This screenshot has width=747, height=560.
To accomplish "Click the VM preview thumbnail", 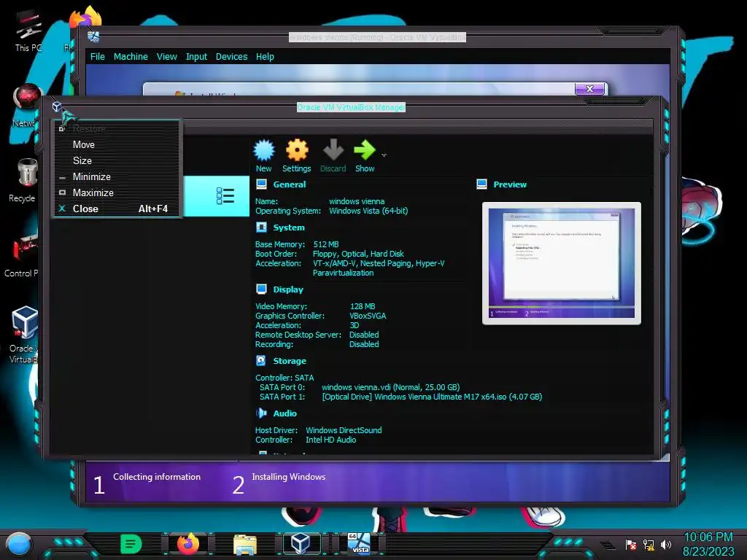I will pyautogui.click(x=561, y=263).
